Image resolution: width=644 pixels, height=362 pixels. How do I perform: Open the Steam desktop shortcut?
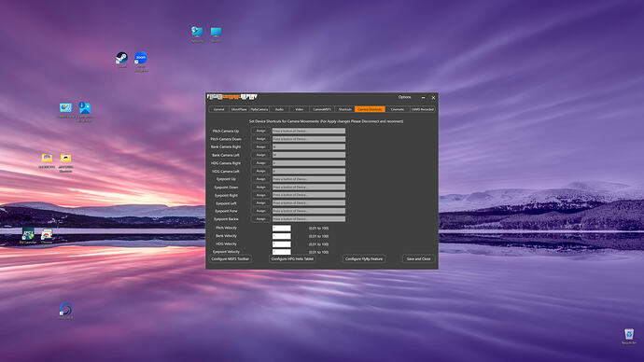tap(121, 58)
